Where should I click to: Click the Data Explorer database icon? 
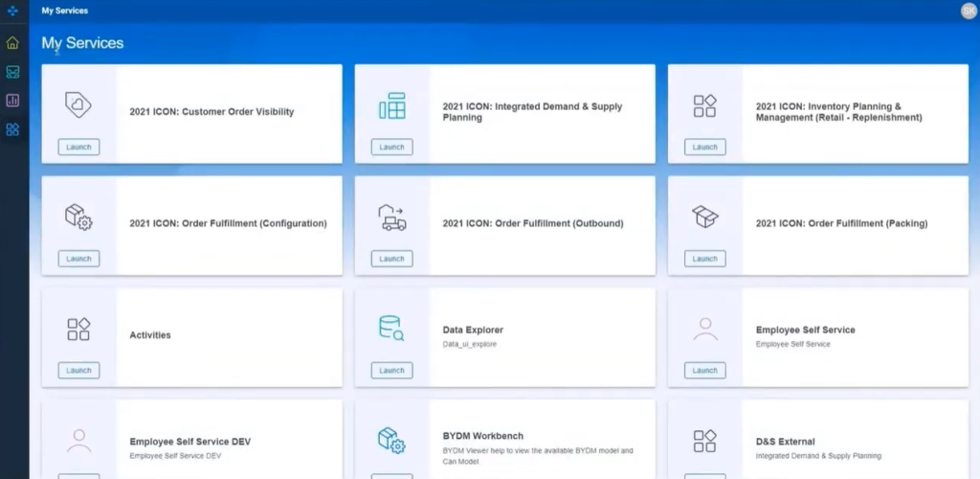point(391,329)
